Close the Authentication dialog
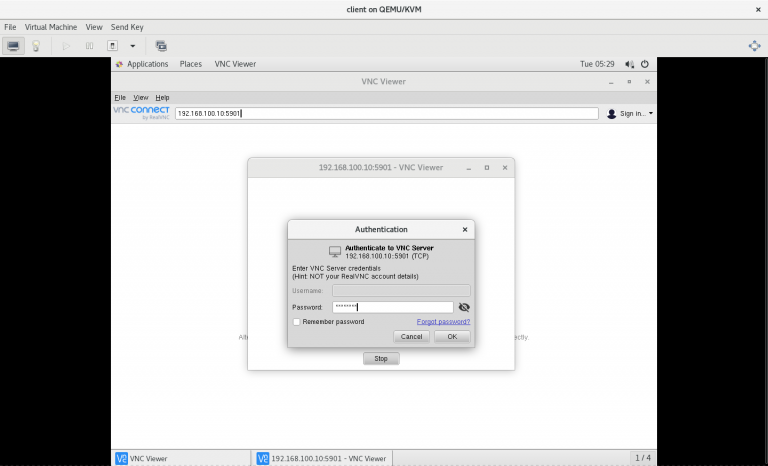Image resolution: width=768 pixels, height=466 pixels. 465,229
